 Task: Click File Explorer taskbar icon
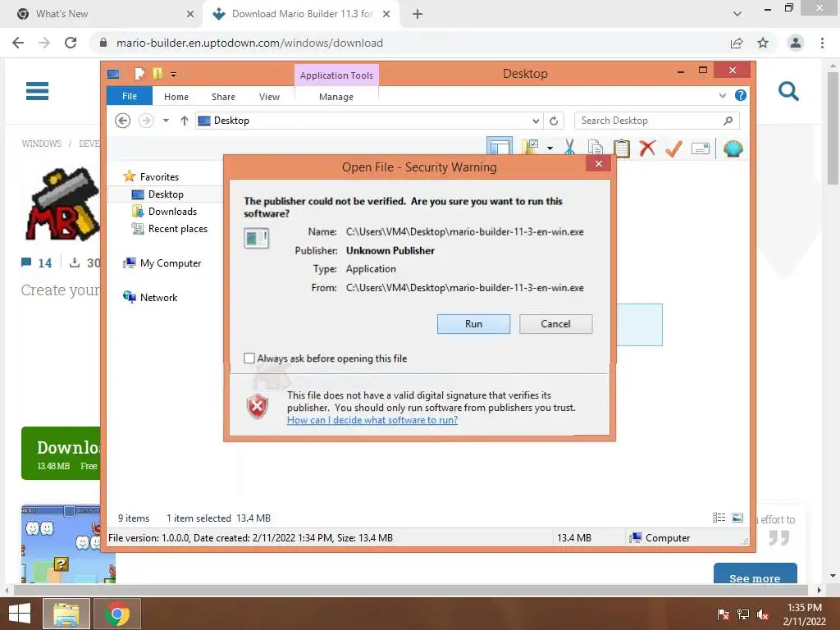[66, 614]
